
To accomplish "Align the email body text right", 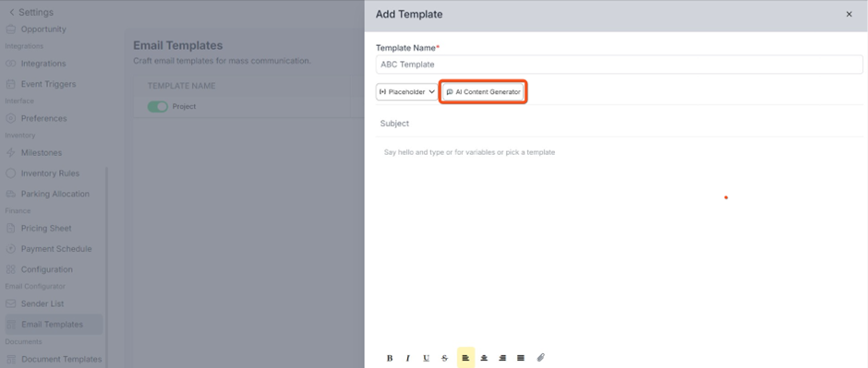I will coord(502,358).
